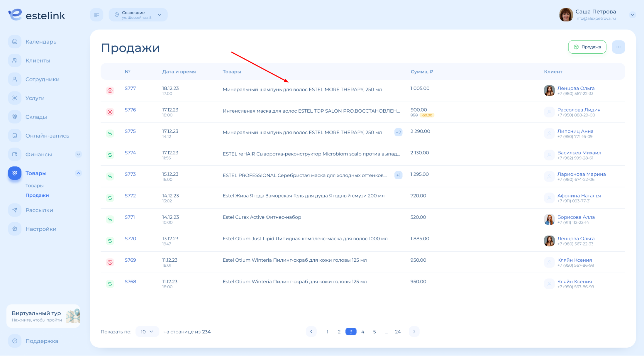Click Борисова Алла avatar photo
644x357 pixels.
click(x=549, y=219)
